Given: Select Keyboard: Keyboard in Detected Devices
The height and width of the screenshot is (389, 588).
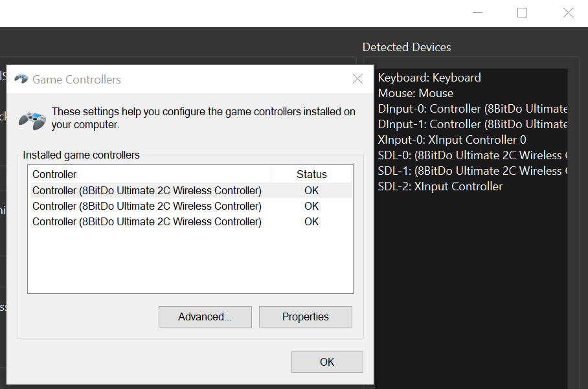Looking at the screenshot, I should 429,78.
